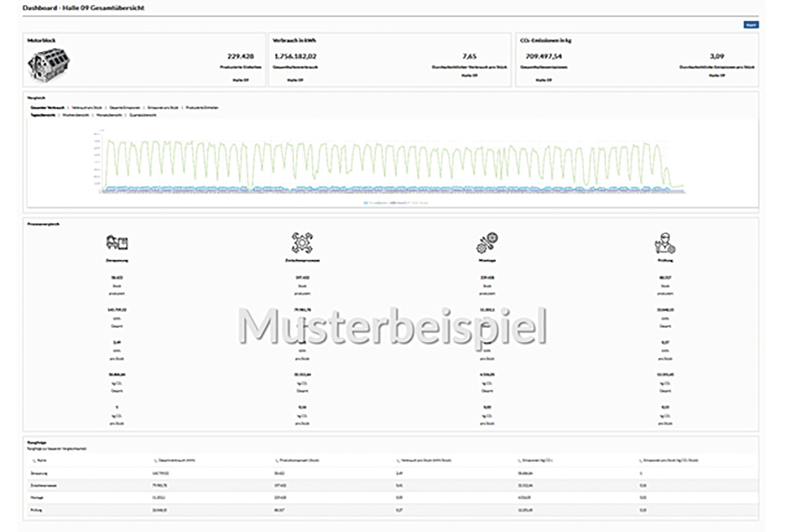The height and width of the screenshot is (532, 787).
Task: Open the Zwischenprozesse gear-with-arrows icon
Action: click(x=302, y=242)
